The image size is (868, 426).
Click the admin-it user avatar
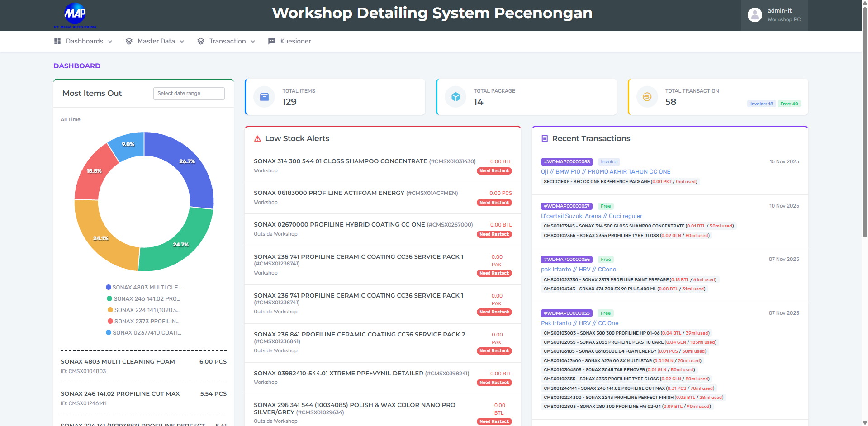754,14
